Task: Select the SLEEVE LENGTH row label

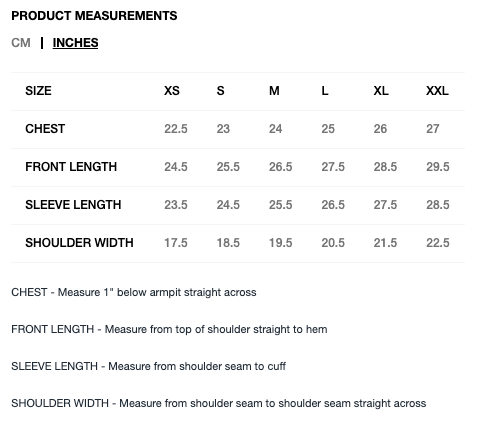Action: click(x=73, y=205)
